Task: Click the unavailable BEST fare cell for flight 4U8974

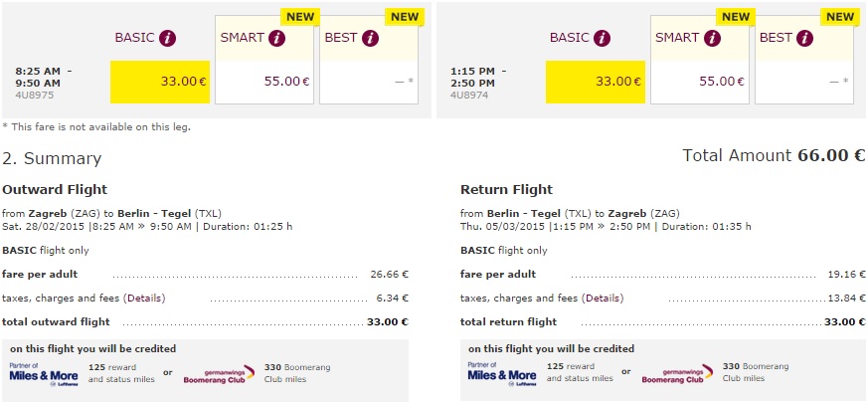Action: (805, 82)
